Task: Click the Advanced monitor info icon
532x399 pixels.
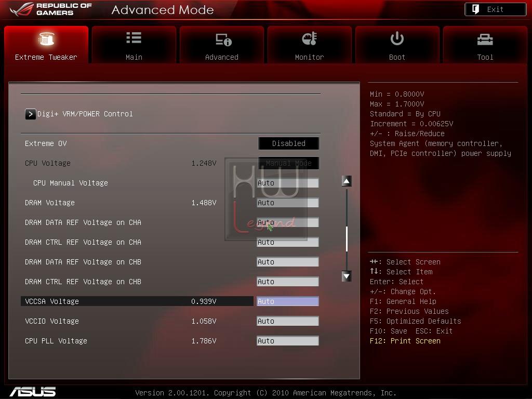Action: pyautogui.click(x=223, y=39)
